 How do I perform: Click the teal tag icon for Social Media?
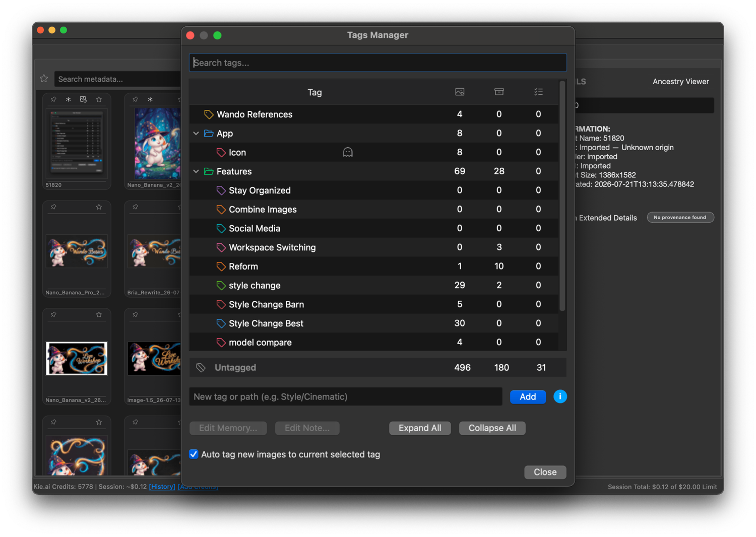point(221,229)
